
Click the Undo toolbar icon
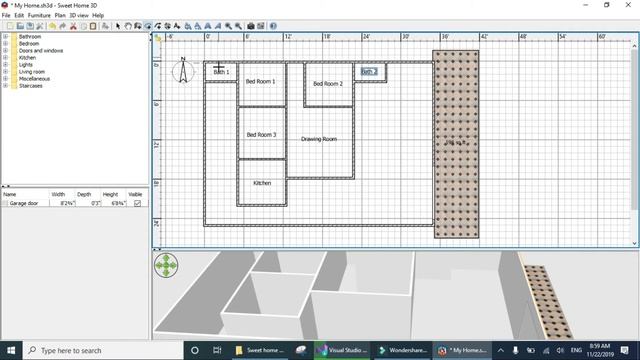coord(53,26)
